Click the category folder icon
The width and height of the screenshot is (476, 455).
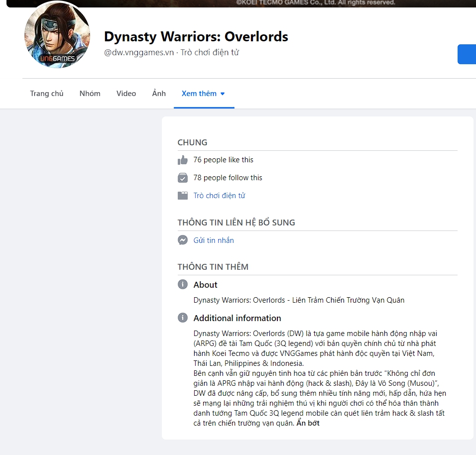click(x=182, y=196)
